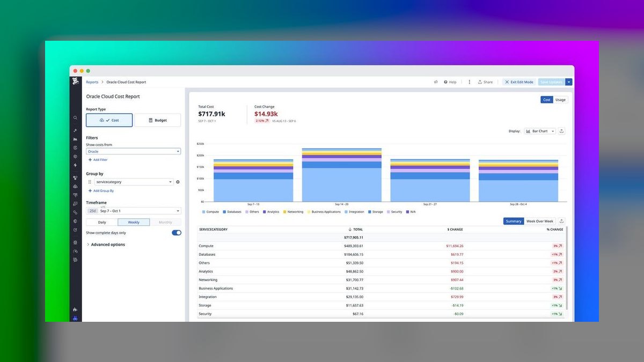Screen dimensions: 644x362
Task: Open the Show costs from Oracle dropdown
Action: [x=133, y=151]
